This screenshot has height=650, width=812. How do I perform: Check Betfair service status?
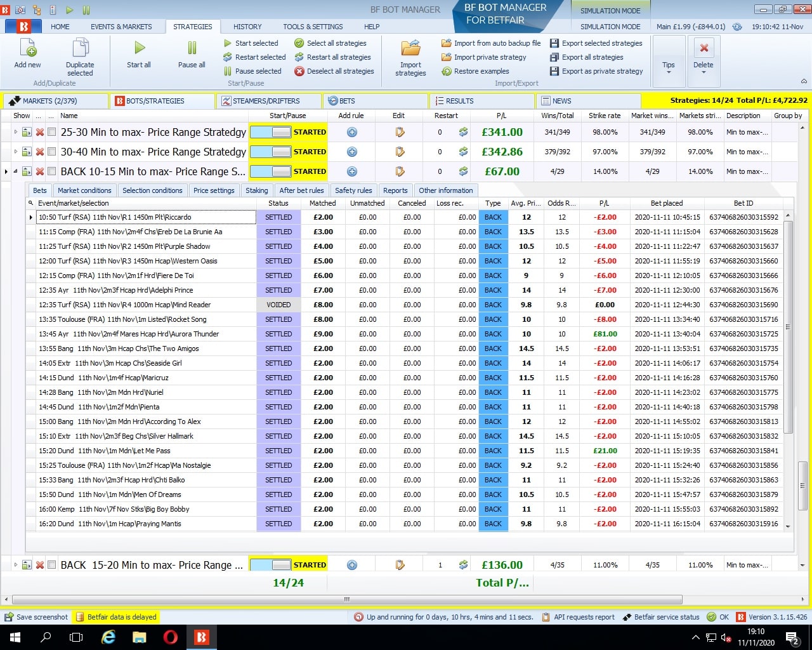[660, 617]
